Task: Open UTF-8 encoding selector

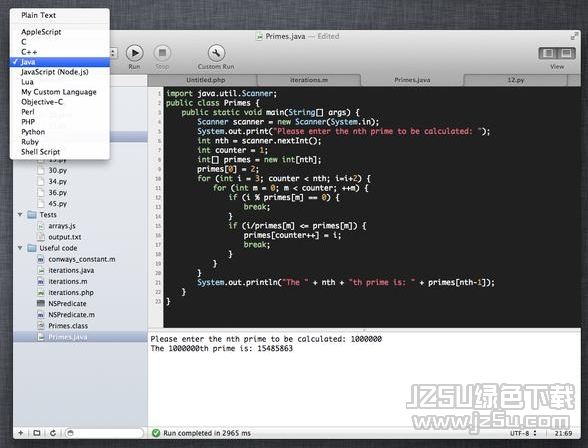Action: coord(523,433)
